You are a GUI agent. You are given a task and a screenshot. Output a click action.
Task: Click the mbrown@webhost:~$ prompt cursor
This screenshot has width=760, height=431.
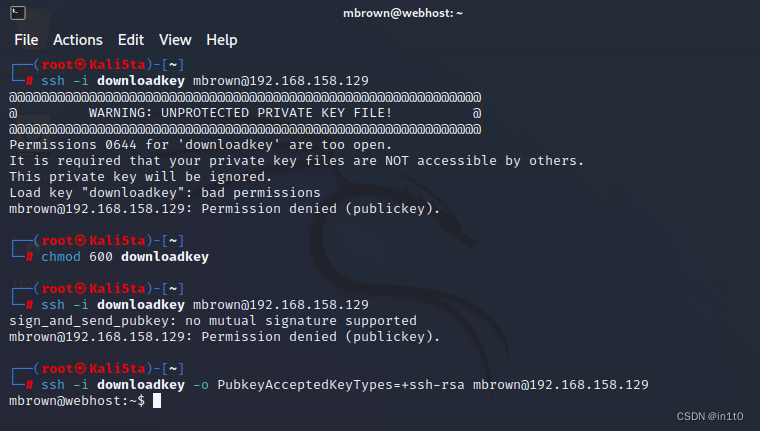(157, 401)
